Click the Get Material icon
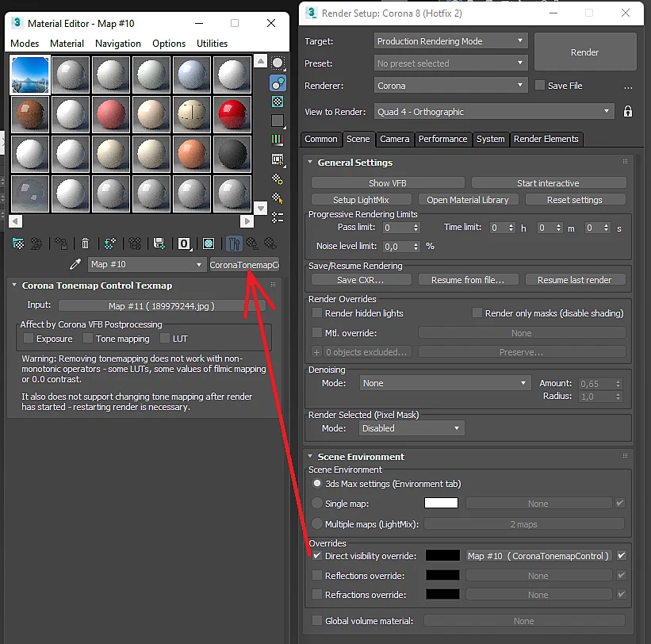 click(x=18, y=243)
